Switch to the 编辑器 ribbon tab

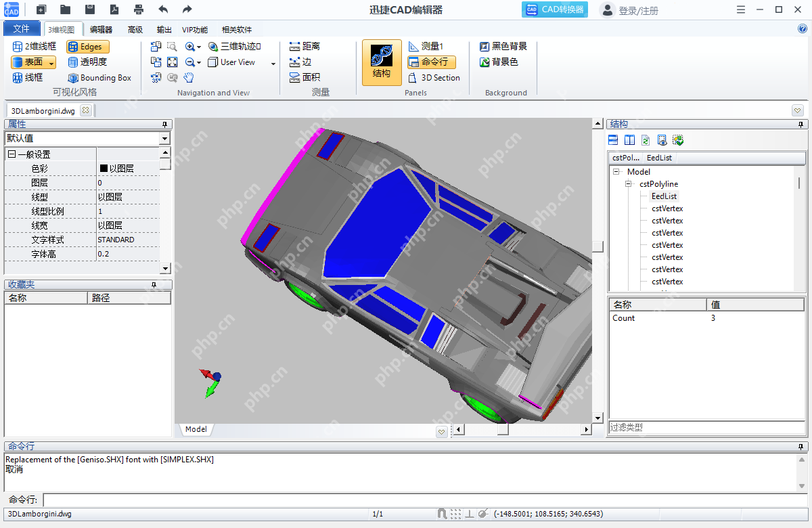click(101, 30)
